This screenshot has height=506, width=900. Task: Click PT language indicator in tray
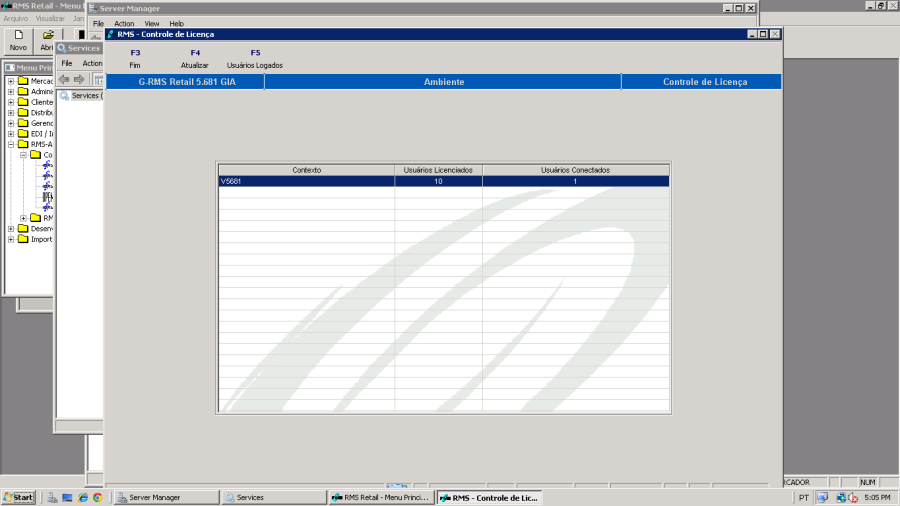804,497
